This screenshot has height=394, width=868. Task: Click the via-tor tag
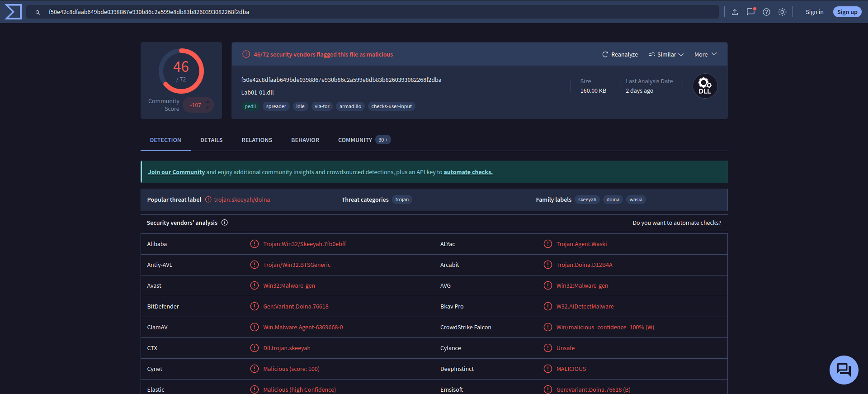coord(322,106)
